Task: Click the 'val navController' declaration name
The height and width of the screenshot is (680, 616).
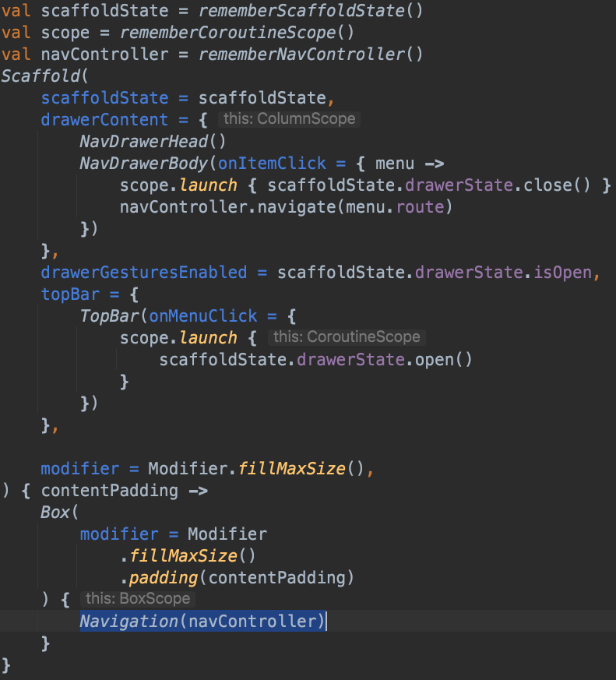Action: (104, 55)
